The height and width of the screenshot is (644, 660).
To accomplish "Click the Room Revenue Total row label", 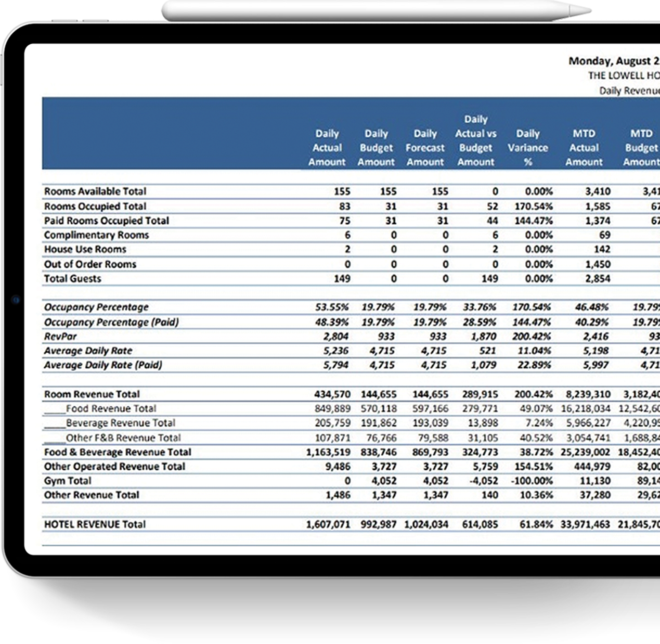I will coord(92,394).
